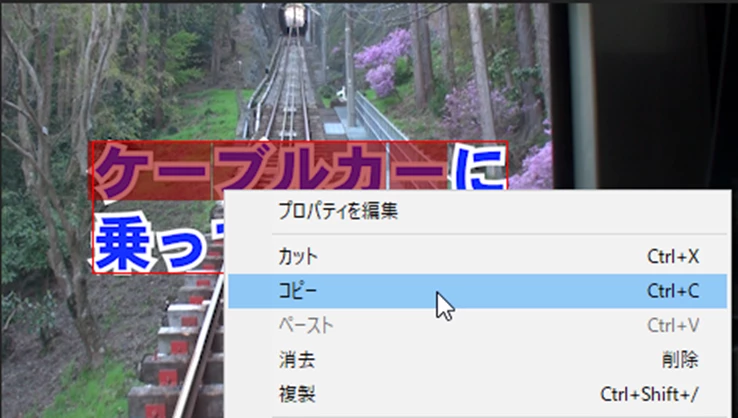Click the purple highlighted ケーブルカー text
Viewport: 738px width, 418px height.
(271, 171)
